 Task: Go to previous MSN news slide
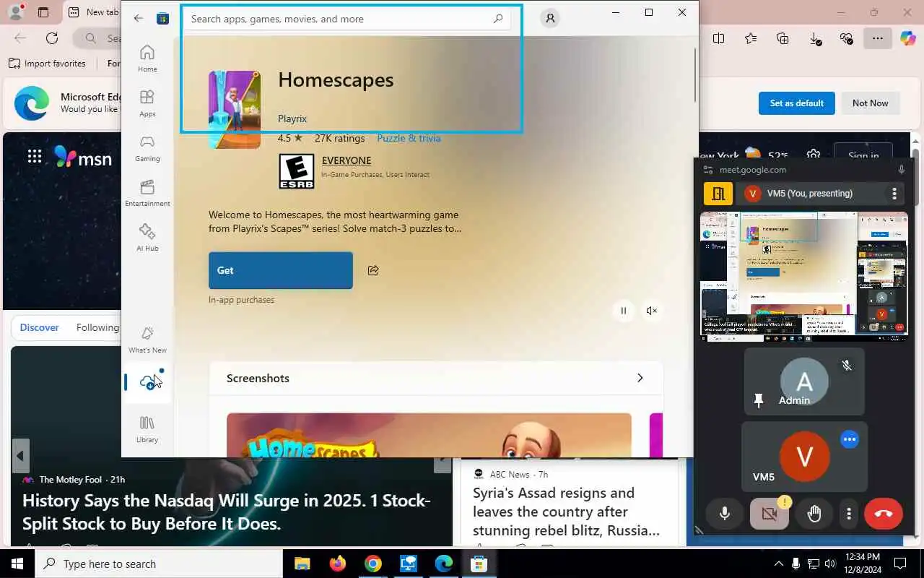pyautogui.click(x=20, y=456)
